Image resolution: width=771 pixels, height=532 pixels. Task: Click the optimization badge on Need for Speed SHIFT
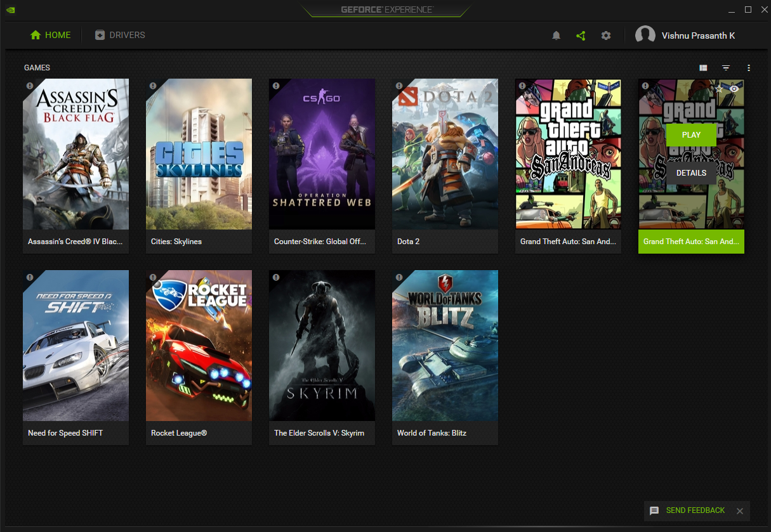(x=29, y=277)
